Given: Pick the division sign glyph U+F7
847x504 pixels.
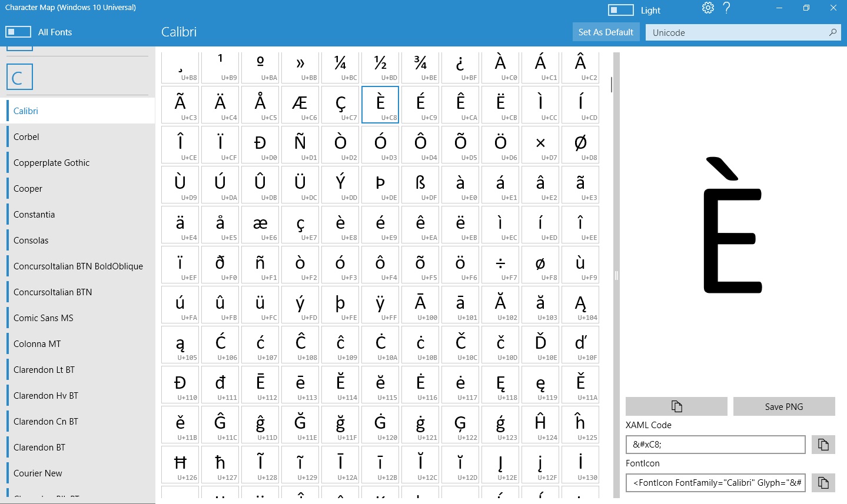Looking at the screenshot, I should pos(500,264).
